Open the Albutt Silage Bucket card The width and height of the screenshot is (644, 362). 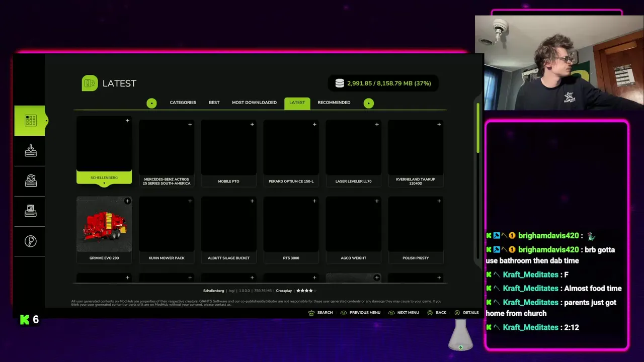click(x=229, y=230)
